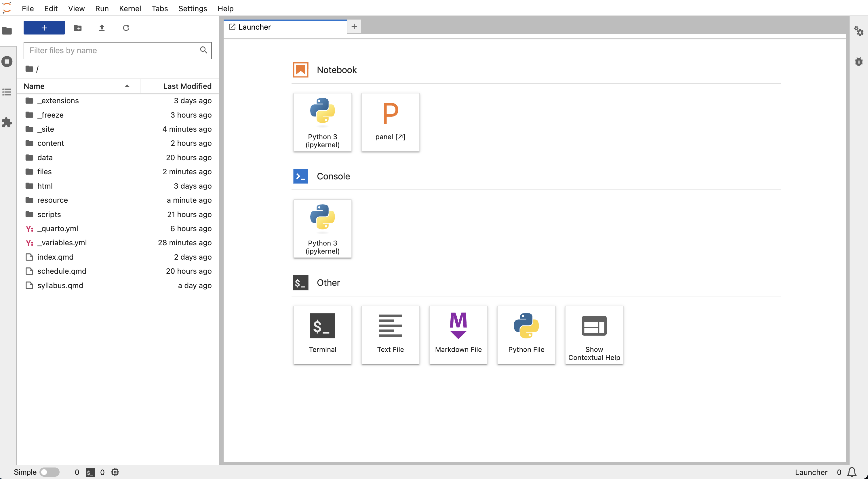The height and width of the screenshot is (479, 868).
Task: Open the Table of Contents sidebar
Action: [x=7, y=92]
